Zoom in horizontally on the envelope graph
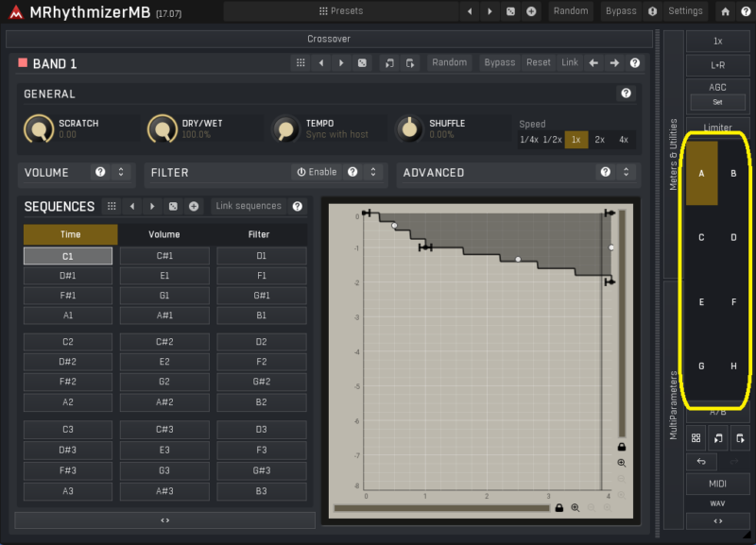 point(576,508)
